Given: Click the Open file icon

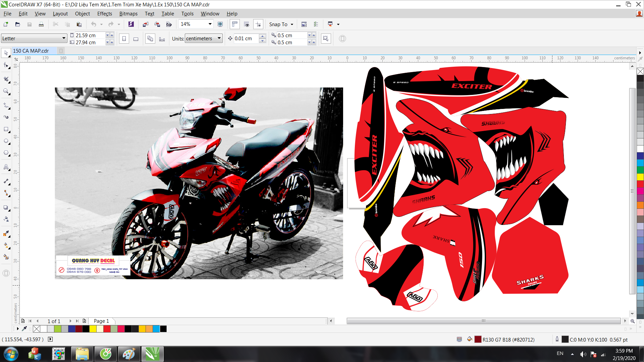Looking at the screenshot, I should [18, 24].
